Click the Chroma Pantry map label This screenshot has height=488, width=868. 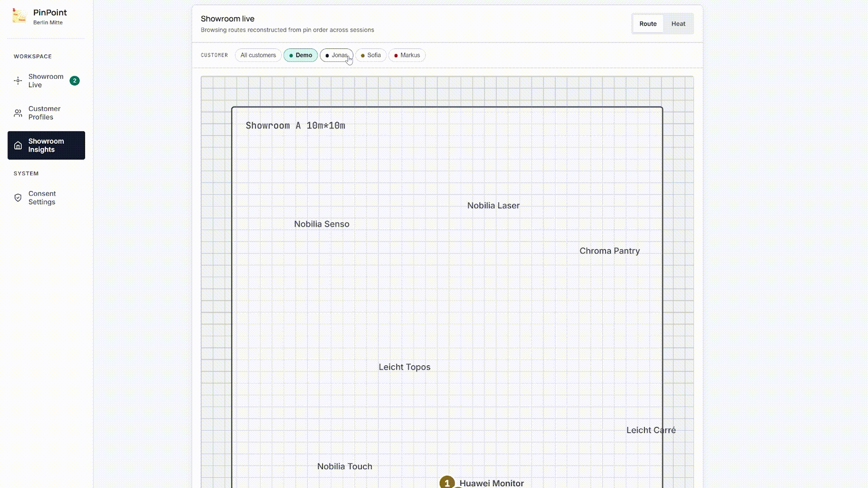[x=609, y=251]
